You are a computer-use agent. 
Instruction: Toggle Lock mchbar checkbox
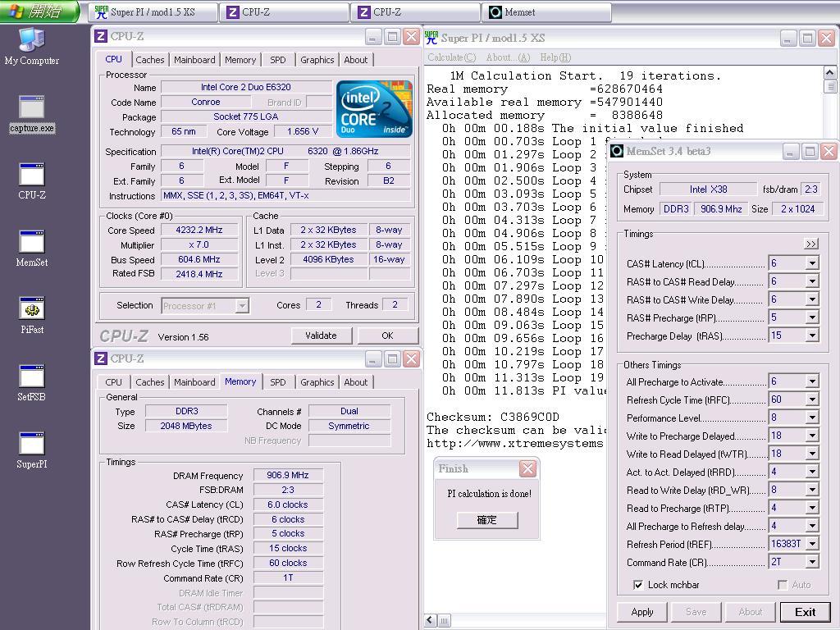638,585
